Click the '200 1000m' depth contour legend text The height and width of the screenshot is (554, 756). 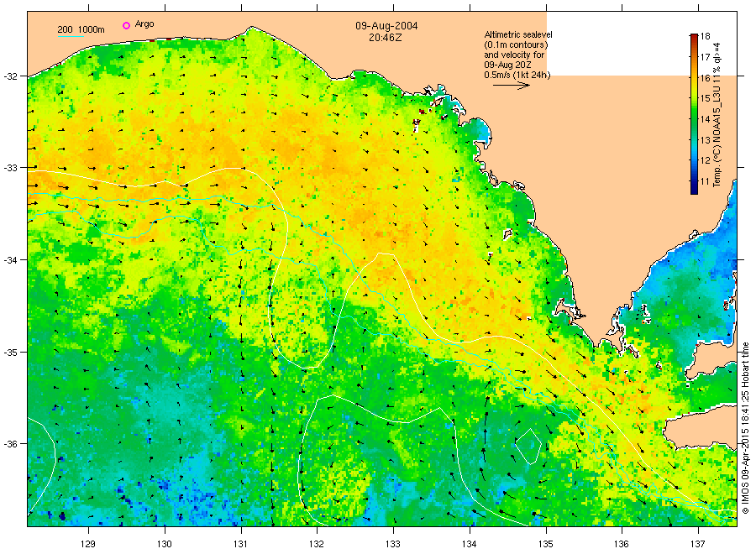tap(81, 29)
